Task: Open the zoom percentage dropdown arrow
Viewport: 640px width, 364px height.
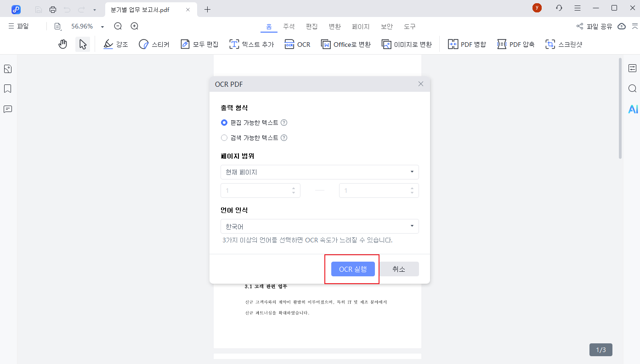Action: click(102, 27)
